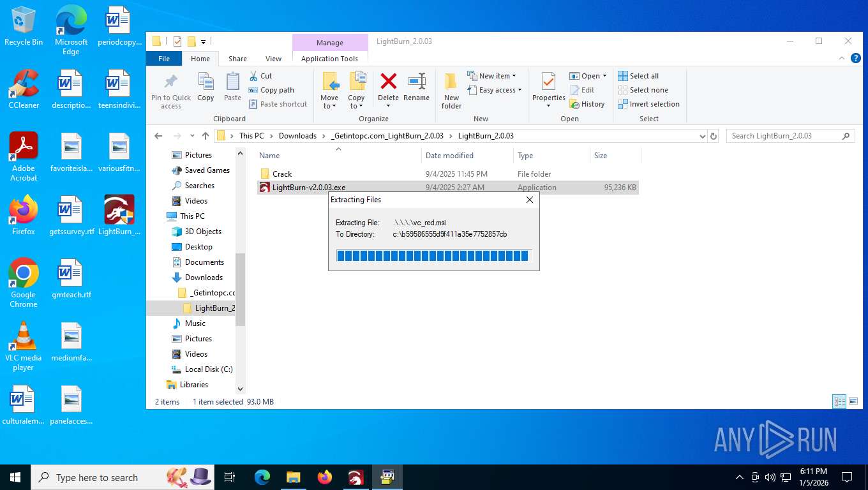Image resolution: width=868 pixels, height=490 pixels.
Task: Click the red Delete icon
Action: coord(388,81)
